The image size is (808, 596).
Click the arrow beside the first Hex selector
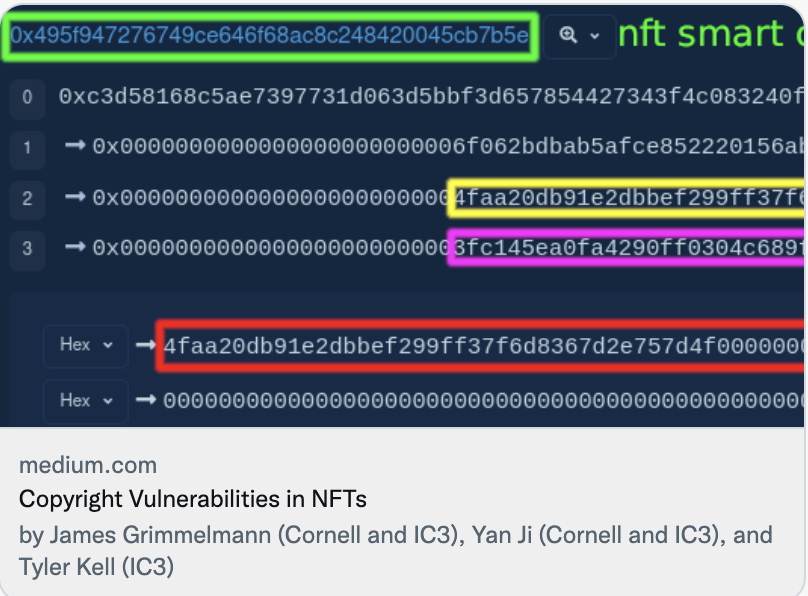[x=146, y=345]
